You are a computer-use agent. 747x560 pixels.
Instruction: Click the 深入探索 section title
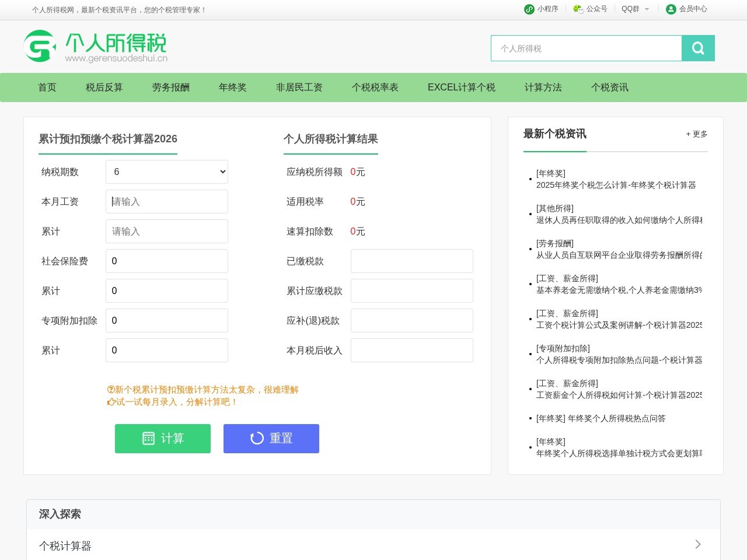tap(60, 514)
